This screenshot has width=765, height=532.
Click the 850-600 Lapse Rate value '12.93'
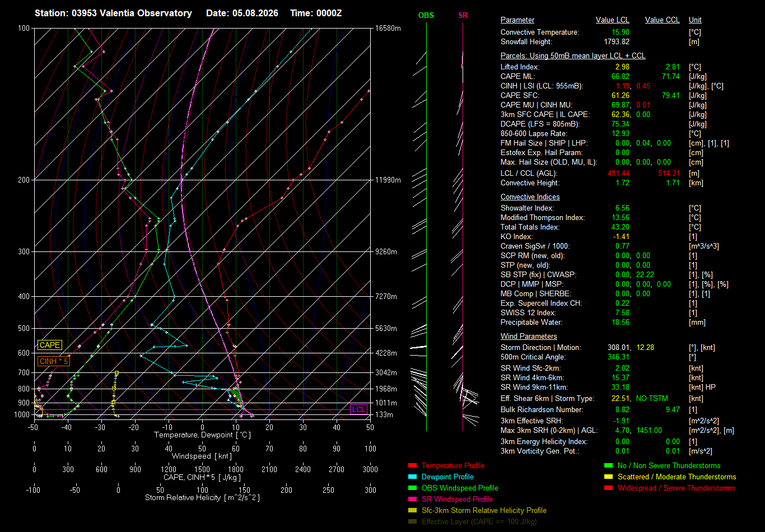[621, 134]
